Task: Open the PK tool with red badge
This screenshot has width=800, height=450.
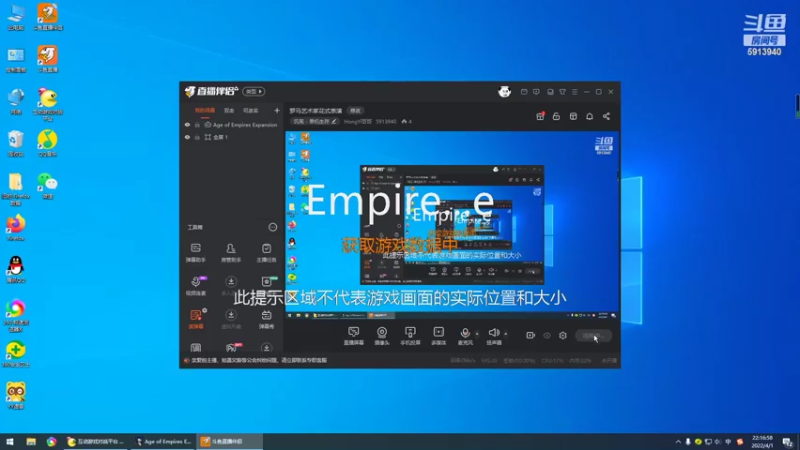Action: coord(232,348)
